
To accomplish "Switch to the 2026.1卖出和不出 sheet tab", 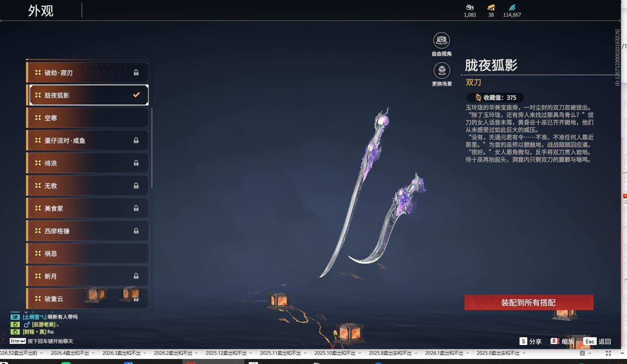I will (444, 353).
